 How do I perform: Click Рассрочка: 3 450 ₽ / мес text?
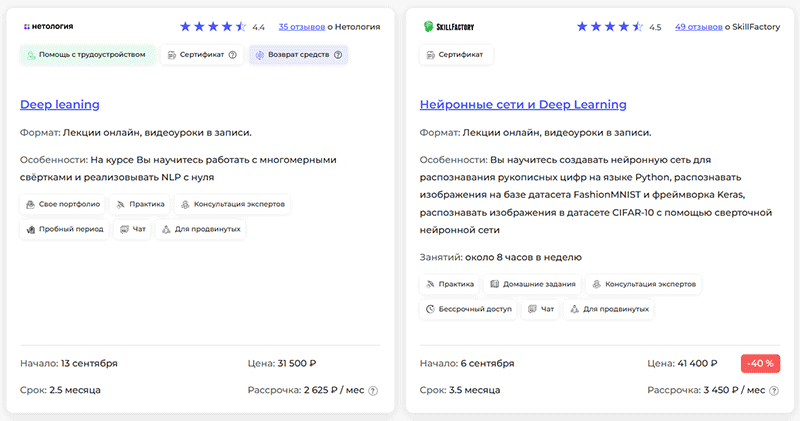(x=706, y=390)
